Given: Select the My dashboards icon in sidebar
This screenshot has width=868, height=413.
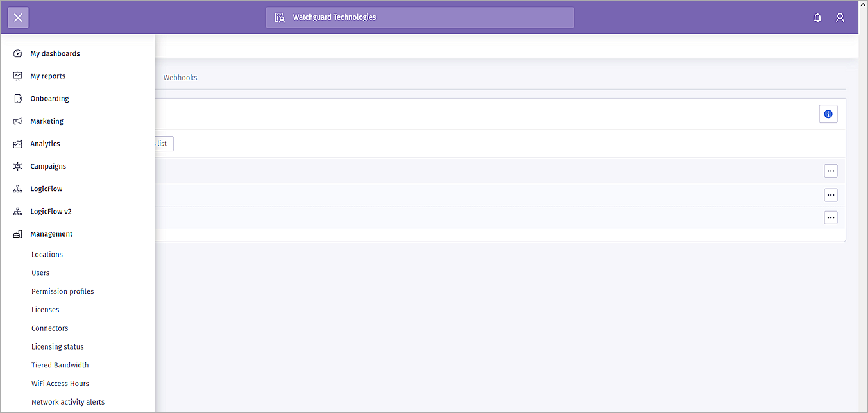Looking at the screenshot, I should (x=17, y=53).
